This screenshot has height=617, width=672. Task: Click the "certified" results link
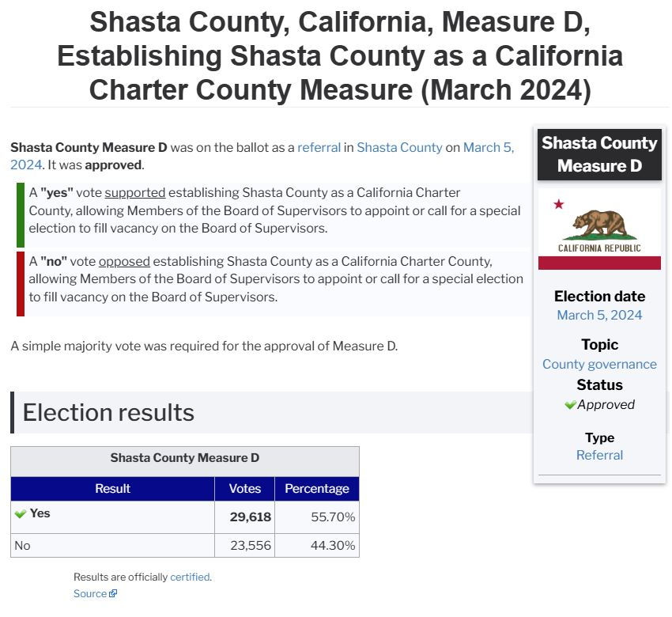(190, 577)
